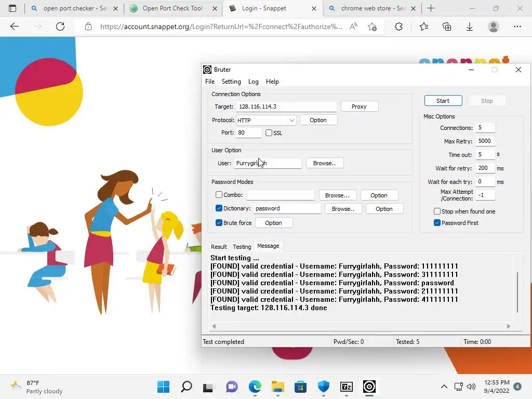Image resolution: width=532 pixels, height=399 pixels.
Task: Browse for a user list file
Action: point(325,163)
